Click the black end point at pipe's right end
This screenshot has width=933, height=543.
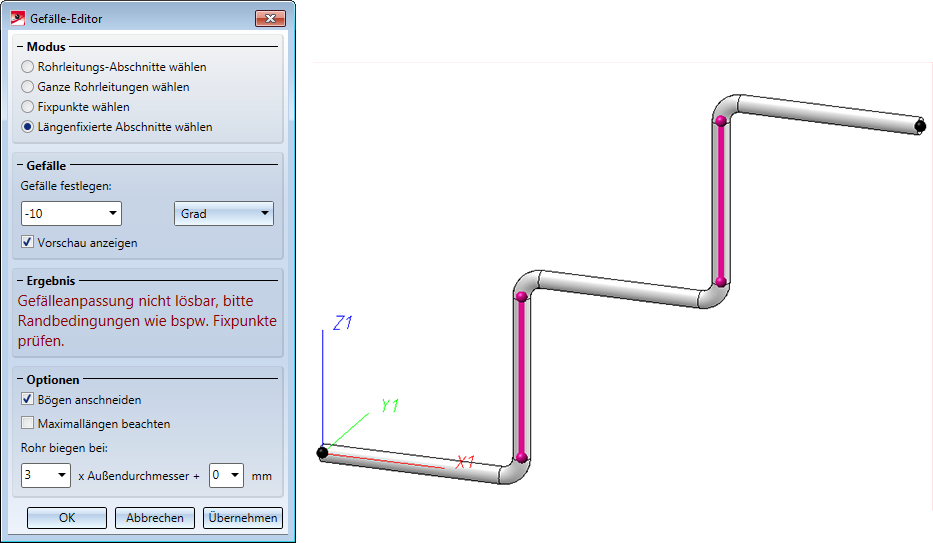pyautogui.click(x=920, y=125)
